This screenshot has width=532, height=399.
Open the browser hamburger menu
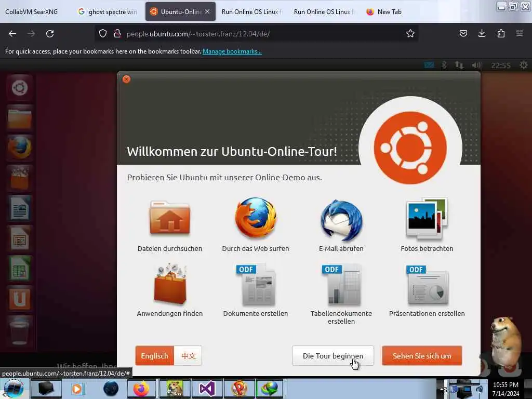(520, 34)
